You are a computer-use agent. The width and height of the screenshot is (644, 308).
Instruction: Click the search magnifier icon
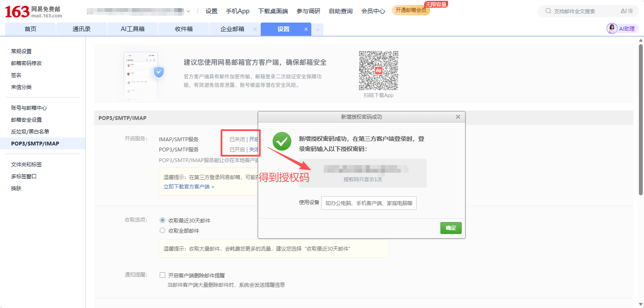point(547,11)
